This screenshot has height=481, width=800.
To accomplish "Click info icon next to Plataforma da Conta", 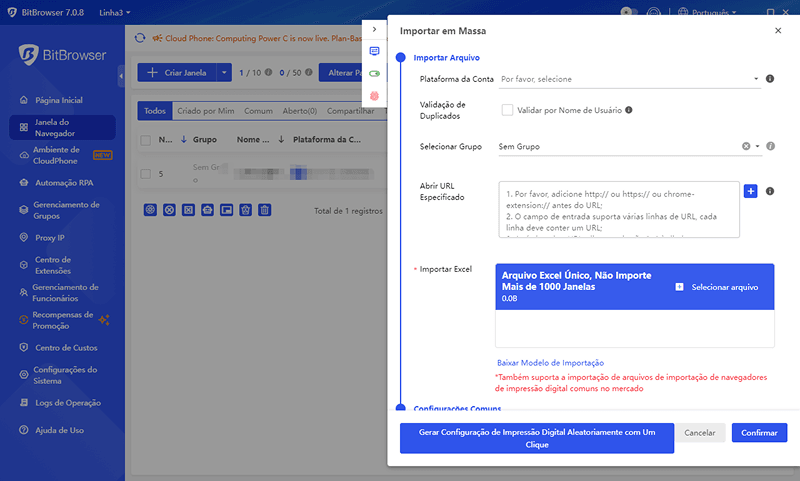I will (x=770, y=78).
